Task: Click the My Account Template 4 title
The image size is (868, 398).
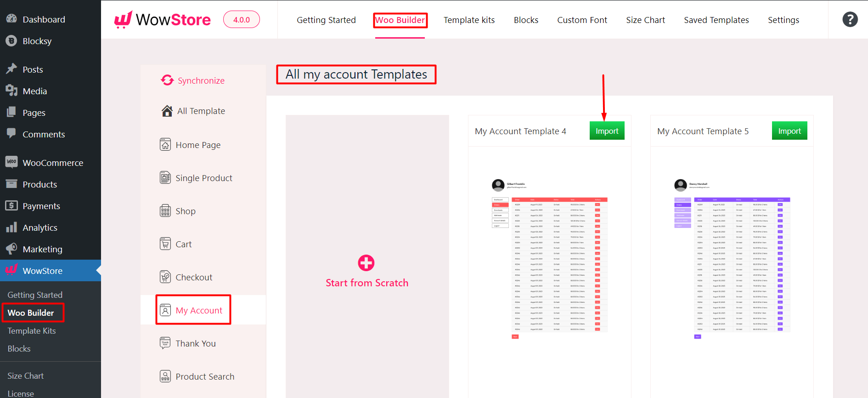Action: click(x=520, y=131)
